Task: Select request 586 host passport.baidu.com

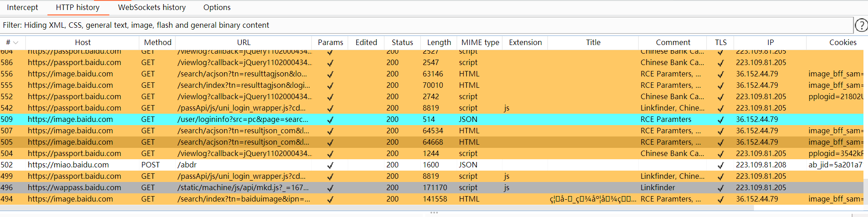Action: [74, 62]
